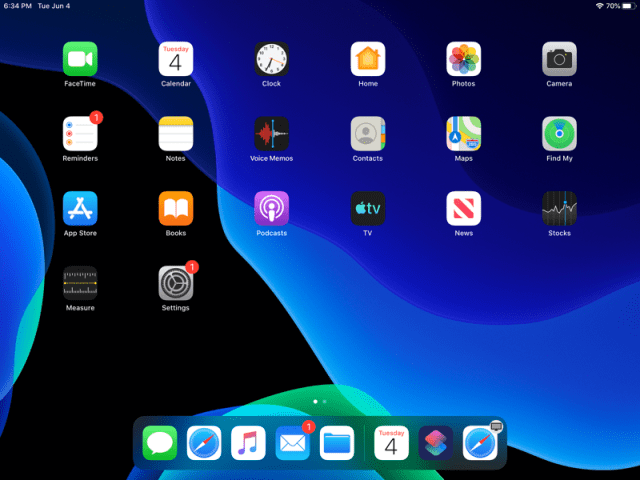Open Mail from the dock

tap(292, 443)
